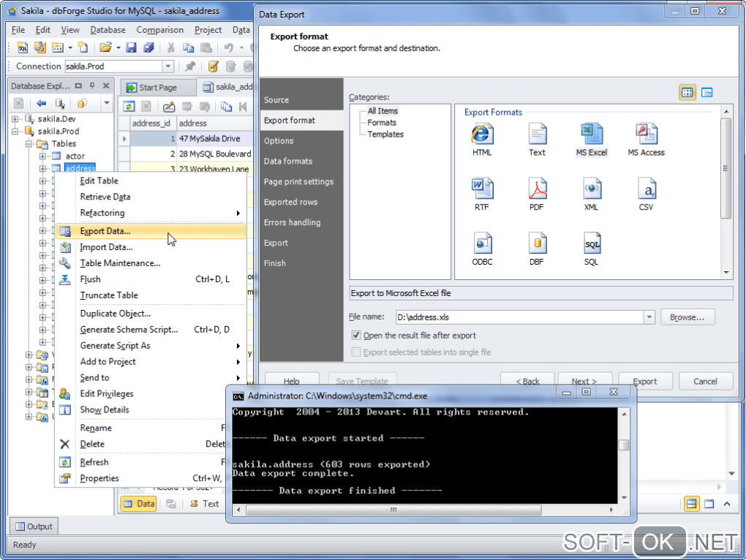Select DBF export format

537,249
